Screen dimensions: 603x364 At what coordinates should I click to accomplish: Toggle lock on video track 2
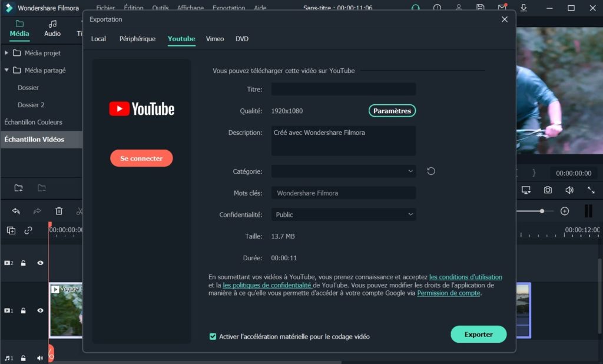pos(24,263)
